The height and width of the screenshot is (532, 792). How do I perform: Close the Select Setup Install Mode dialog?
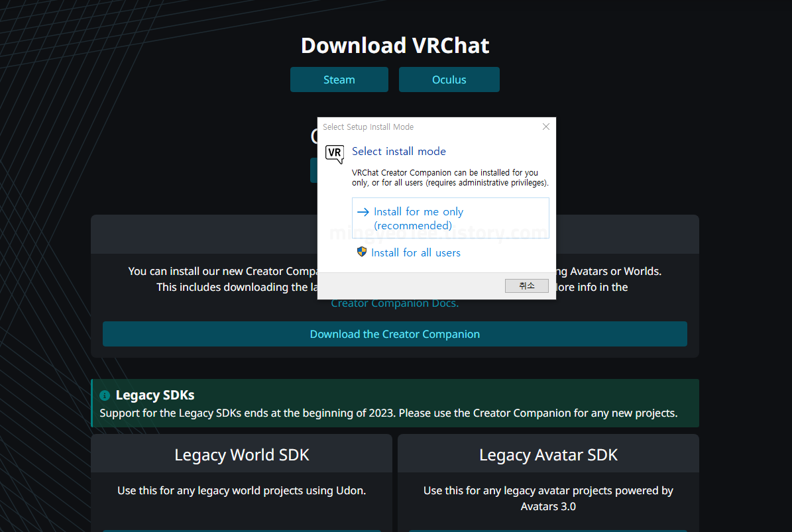pos(546,127)
